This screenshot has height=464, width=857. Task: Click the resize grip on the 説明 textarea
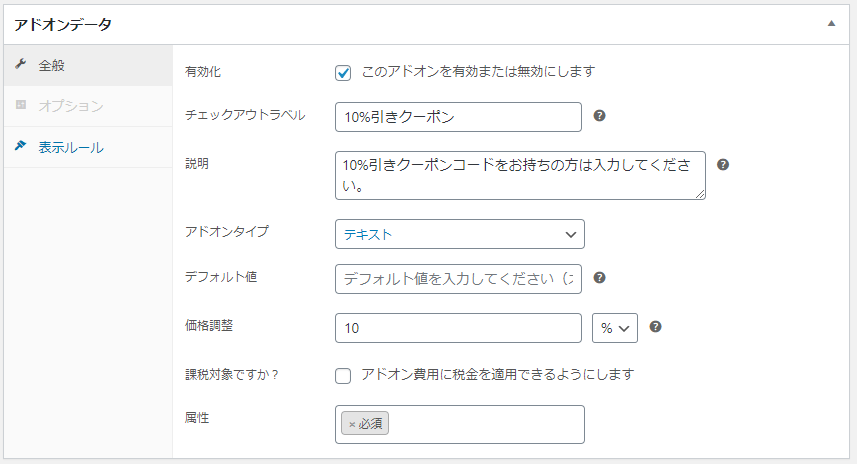[x=700, y=194]
